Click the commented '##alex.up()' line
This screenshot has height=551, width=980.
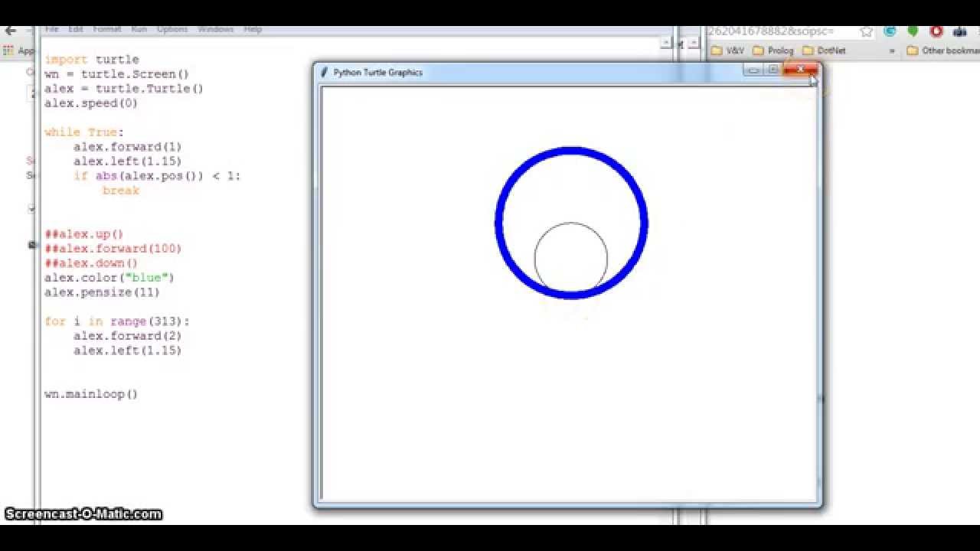pos(83,234)
